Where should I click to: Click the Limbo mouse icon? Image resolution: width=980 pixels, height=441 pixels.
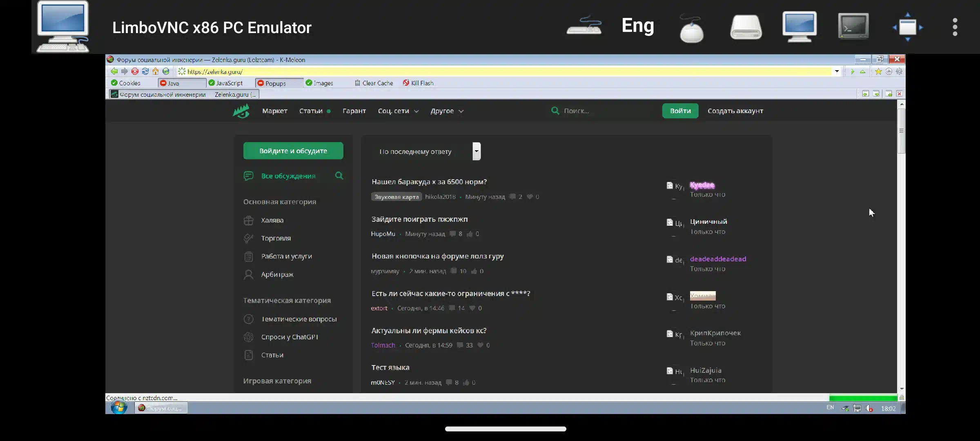click(691, 28)
